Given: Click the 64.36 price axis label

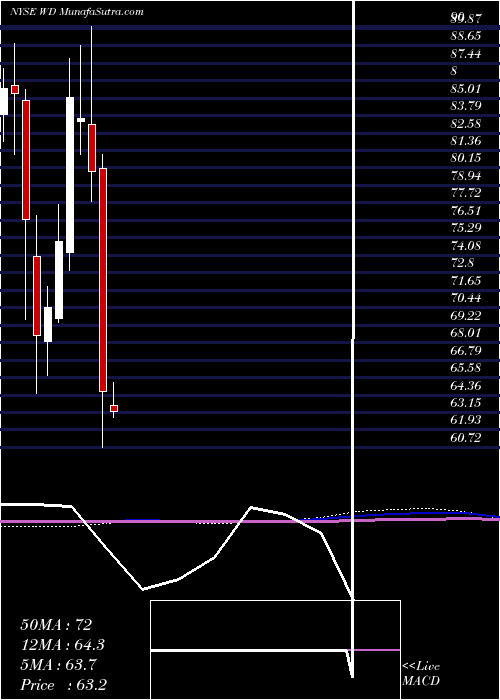Looking at the screenshot, I should pyautogui.click(x=466, y=385).
